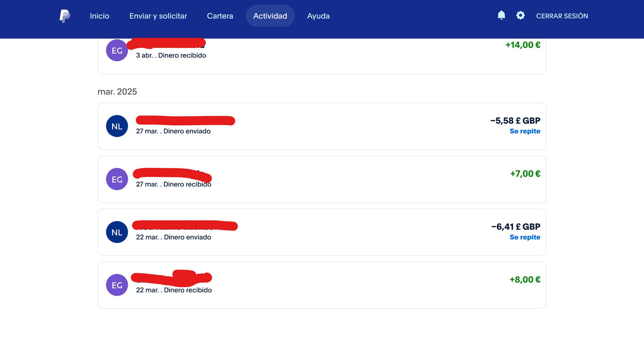Click EG avatar on 27 mar. received payment
The width and height of the screenshot is (644, 344).
(x=117, y=179)
